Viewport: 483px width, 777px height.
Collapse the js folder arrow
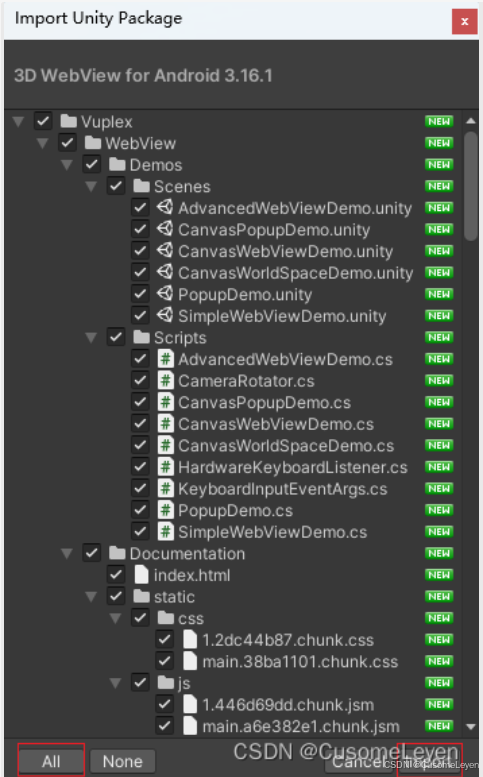coord(115,683)
